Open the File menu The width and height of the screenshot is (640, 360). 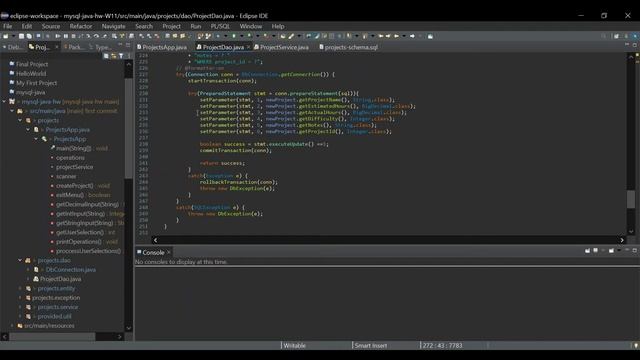(8, 26)
